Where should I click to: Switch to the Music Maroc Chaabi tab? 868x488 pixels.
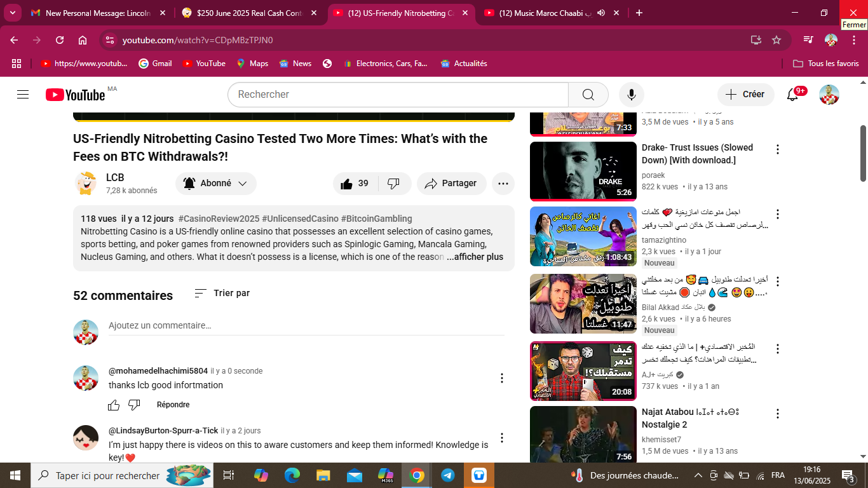(x=552, y=13)
